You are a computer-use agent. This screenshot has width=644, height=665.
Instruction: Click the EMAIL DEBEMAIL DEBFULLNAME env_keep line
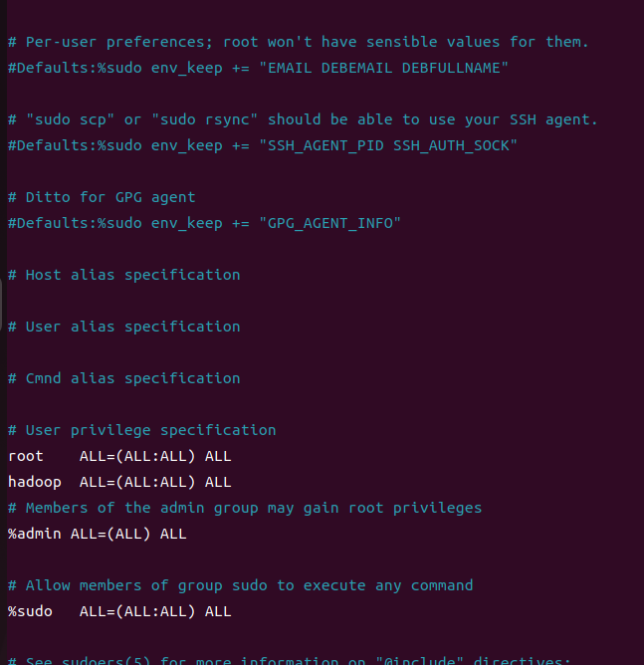pyautogui.click(x=258, y=68)
